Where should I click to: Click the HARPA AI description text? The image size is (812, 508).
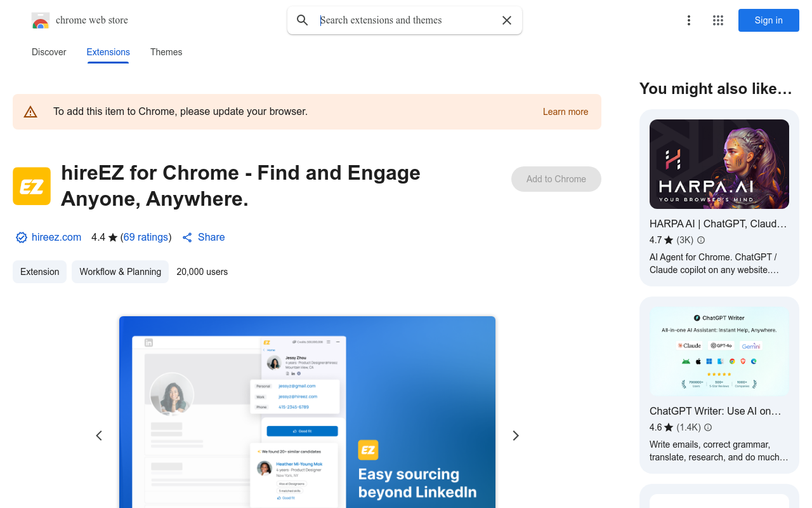pos(714,264)
